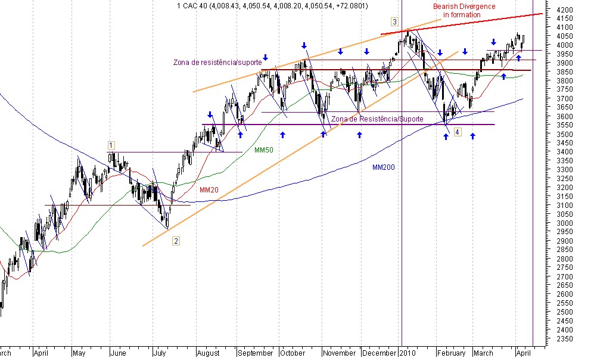The width and height of the screenshot is (591, 364).
Task: Click the 3700 price axis value
Action: [564, 99]
